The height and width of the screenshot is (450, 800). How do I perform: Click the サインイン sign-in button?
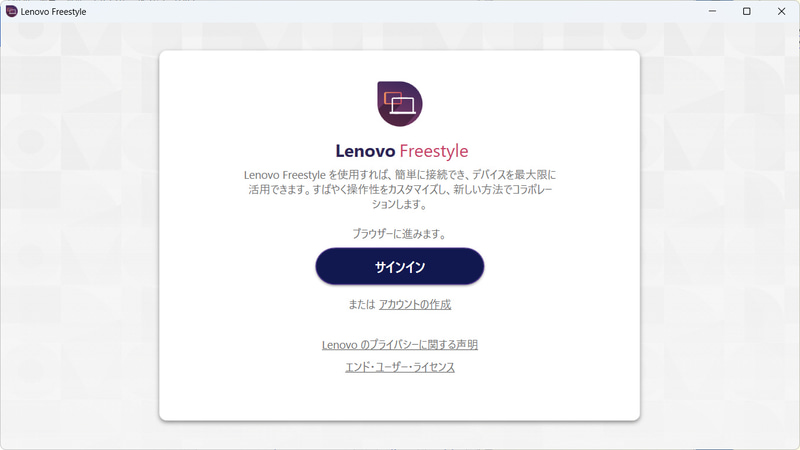pos(399,266)
